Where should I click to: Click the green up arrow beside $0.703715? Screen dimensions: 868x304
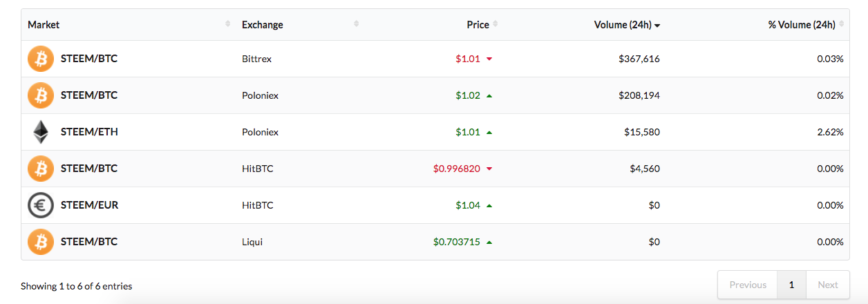coord(489,242)
